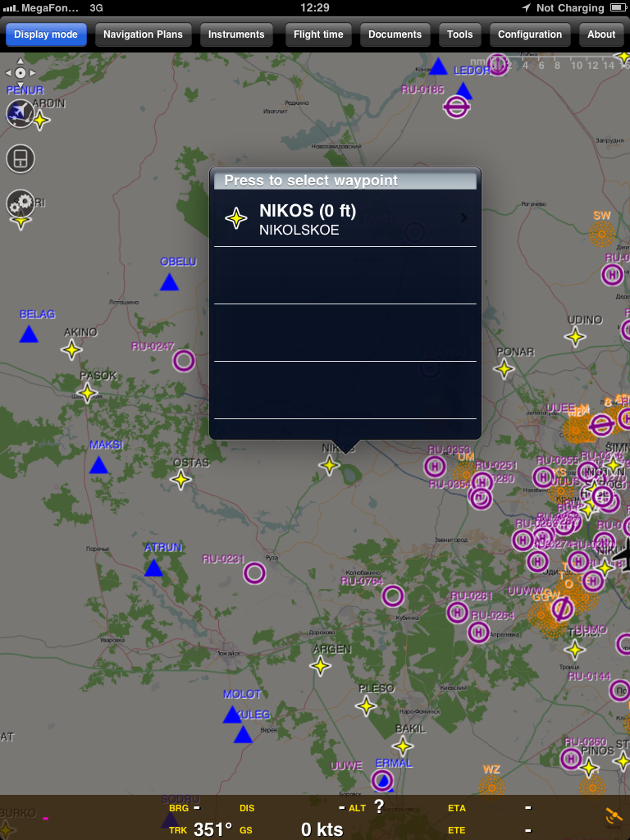This screenshot has width=630, height=840.
Task: Open the Display mode menu
Action: pyautogui.click(x=46, y=34)
